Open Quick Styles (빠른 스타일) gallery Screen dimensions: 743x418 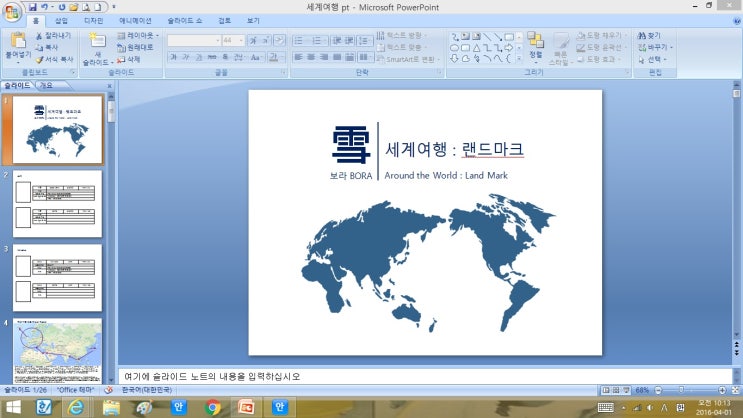[561, 49]
